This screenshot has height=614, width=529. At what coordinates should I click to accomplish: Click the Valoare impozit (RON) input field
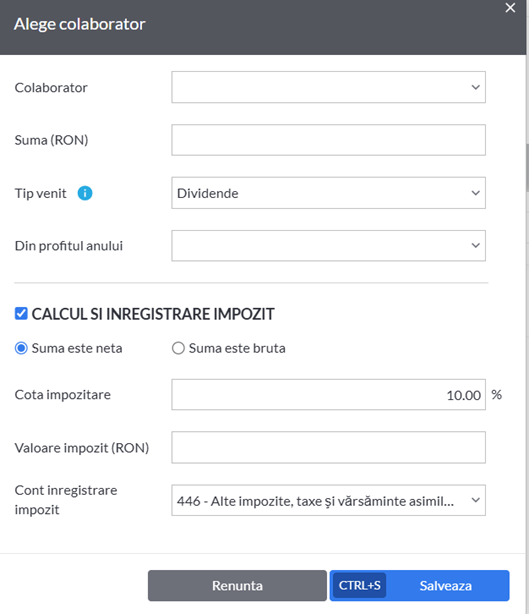(x=328, y=447)
